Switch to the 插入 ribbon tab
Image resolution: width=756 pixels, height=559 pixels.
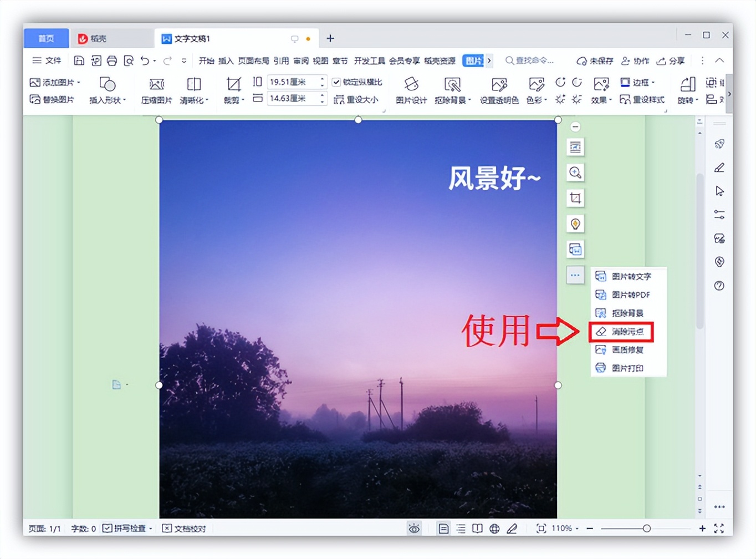pyautogui.click(x=225, y=60)
